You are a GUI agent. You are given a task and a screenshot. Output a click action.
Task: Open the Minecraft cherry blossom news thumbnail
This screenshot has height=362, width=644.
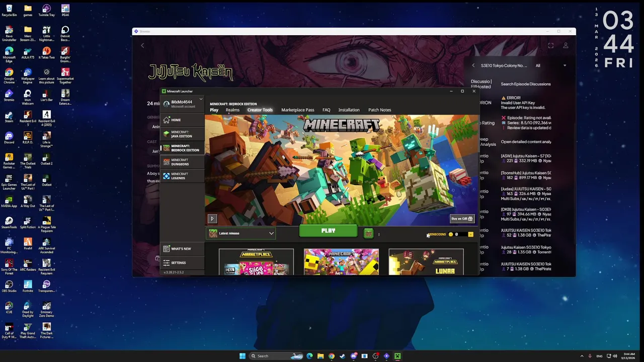[341, 262]
